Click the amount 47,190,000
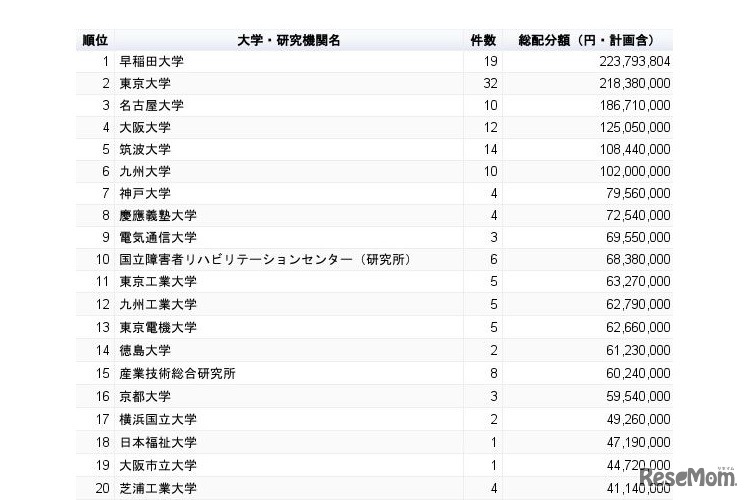 point(638,442)
